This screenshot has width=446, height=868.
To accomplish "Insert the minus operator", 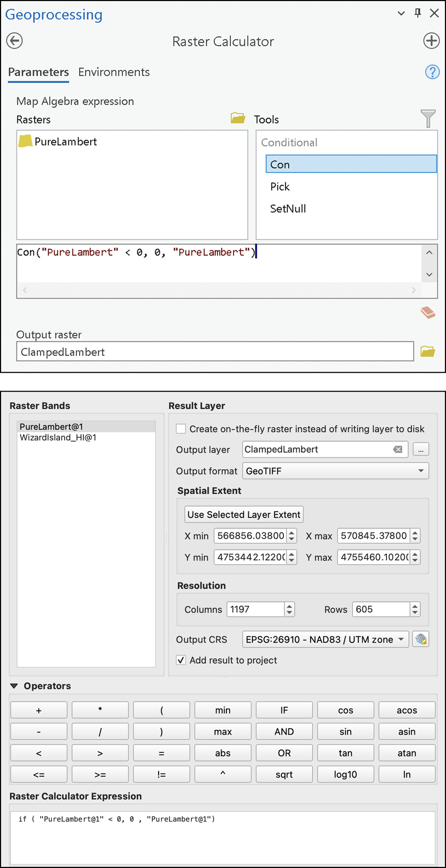I will click(x=39, y=732).
